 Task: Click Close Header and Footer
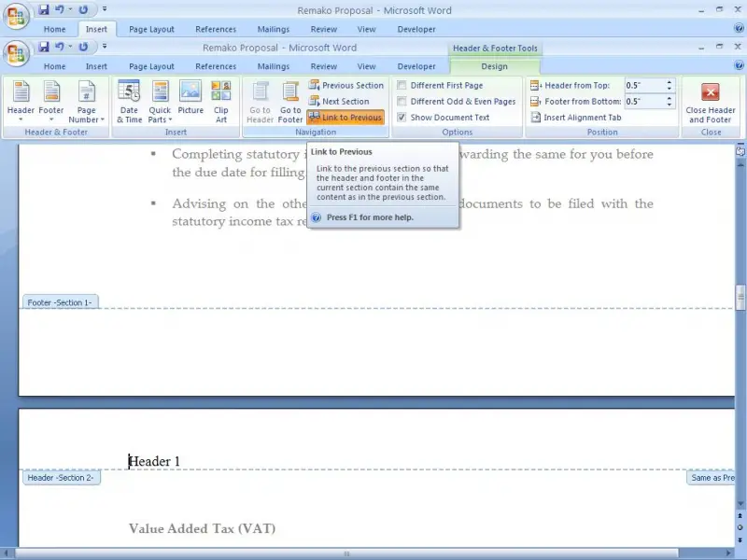click(711, 102)
